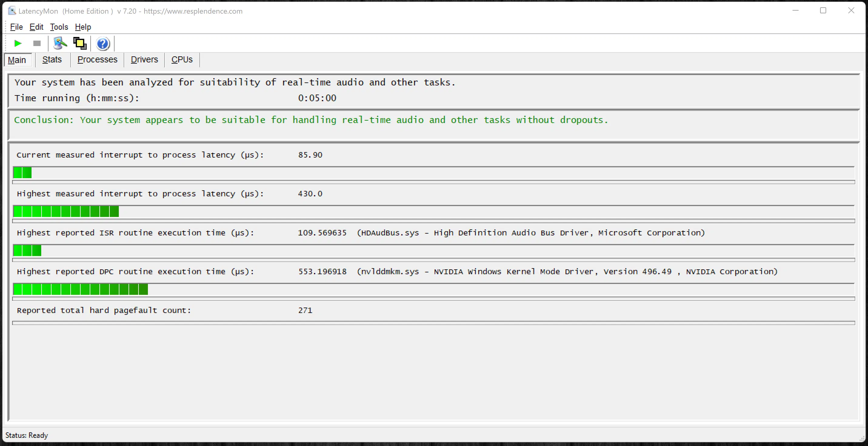Switch to the Stats tab
This screenshot has height=446, width=868.
pyautogui.click(x=52, y=60)
